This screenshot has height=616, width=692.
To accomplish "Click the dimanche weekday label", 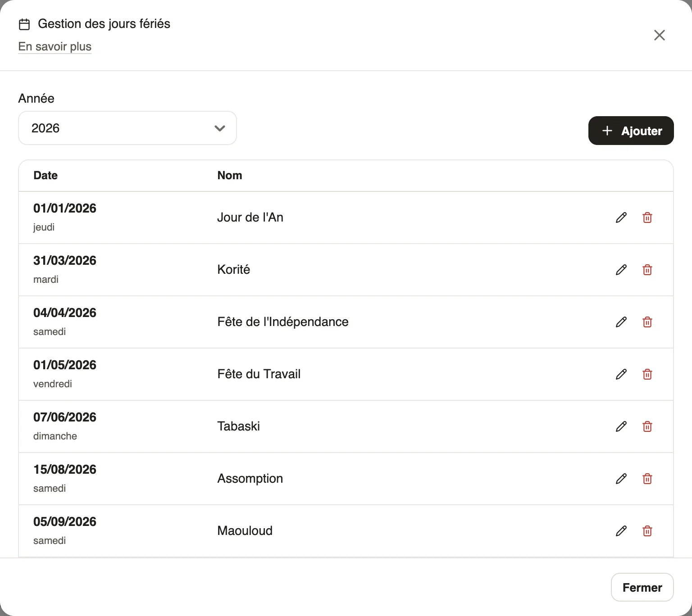I will pyautogui.click(x=55, y=436).
